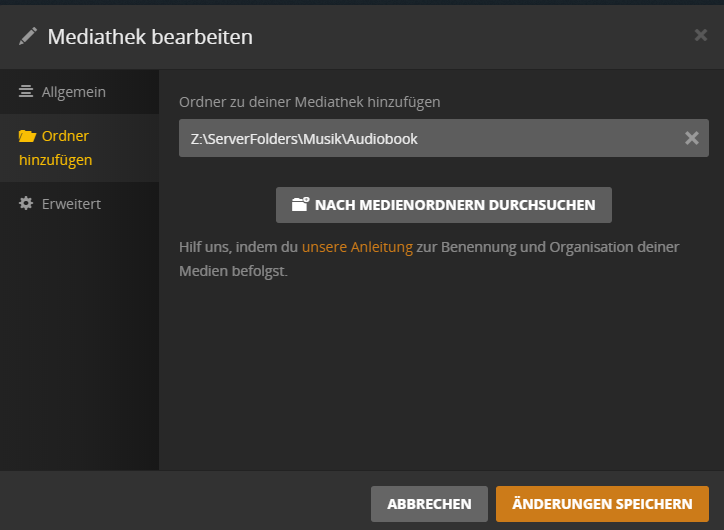Open the Allgemein settings tab
Viewport: 724px width, 530px height.
pyautogui.click(x=79, y=92)
